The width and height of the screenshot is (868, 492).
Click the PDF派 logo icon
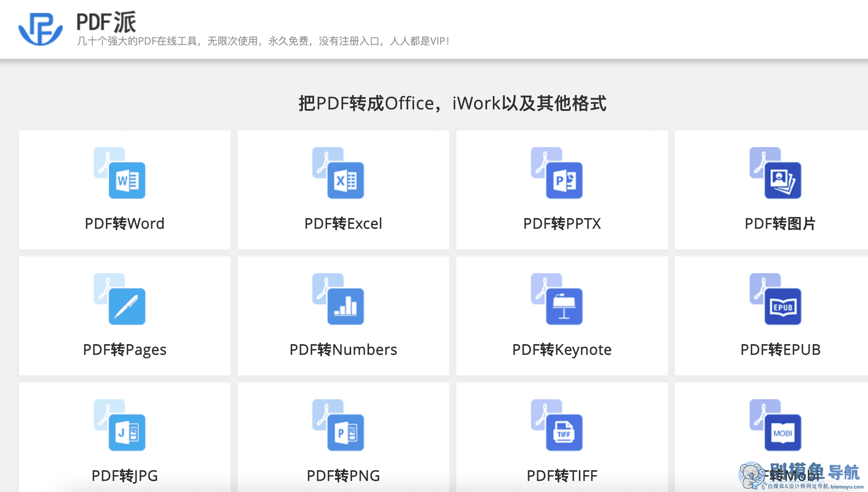coord(41,28)
